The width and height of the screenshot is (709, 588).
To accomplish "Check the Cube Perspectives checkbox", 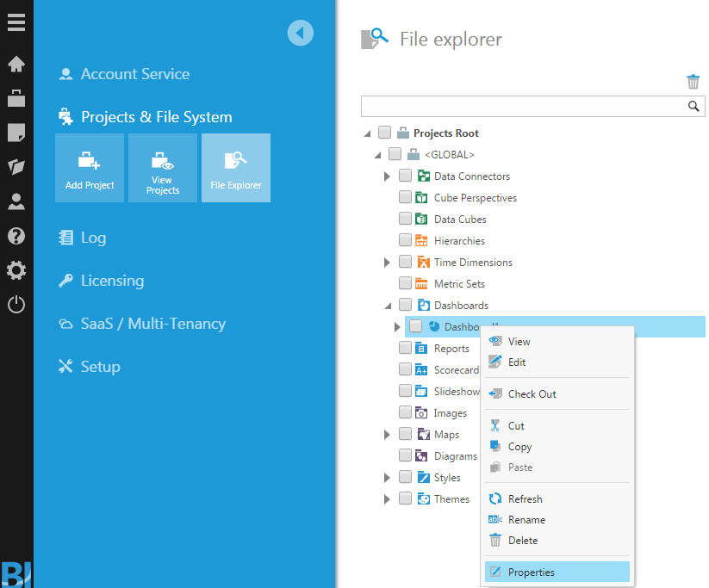I will 405,197.
